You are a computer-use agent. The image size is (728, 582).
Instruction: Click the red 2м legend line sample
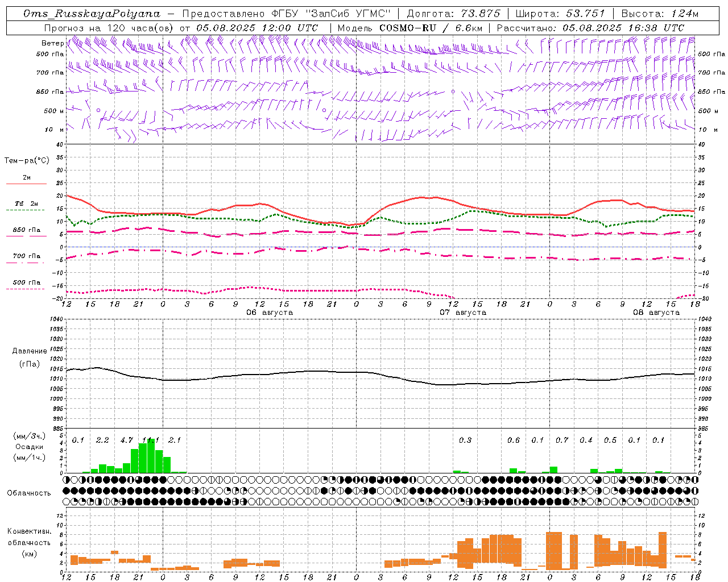tap(26, 184)
